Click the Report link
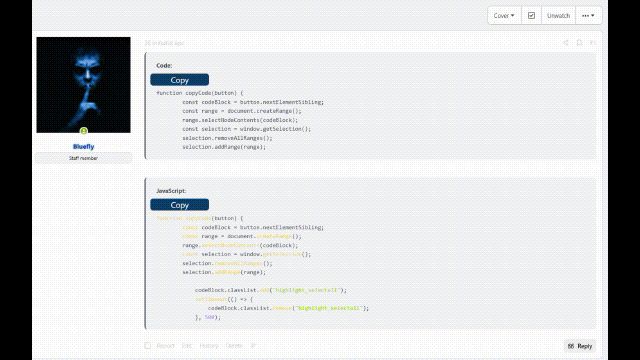 click(x=165, y=346)
